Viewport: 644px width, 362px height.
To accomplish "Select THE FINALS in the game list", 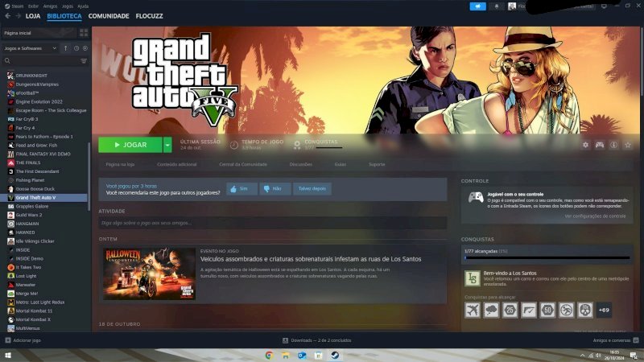I will click(x=28, y=163).
